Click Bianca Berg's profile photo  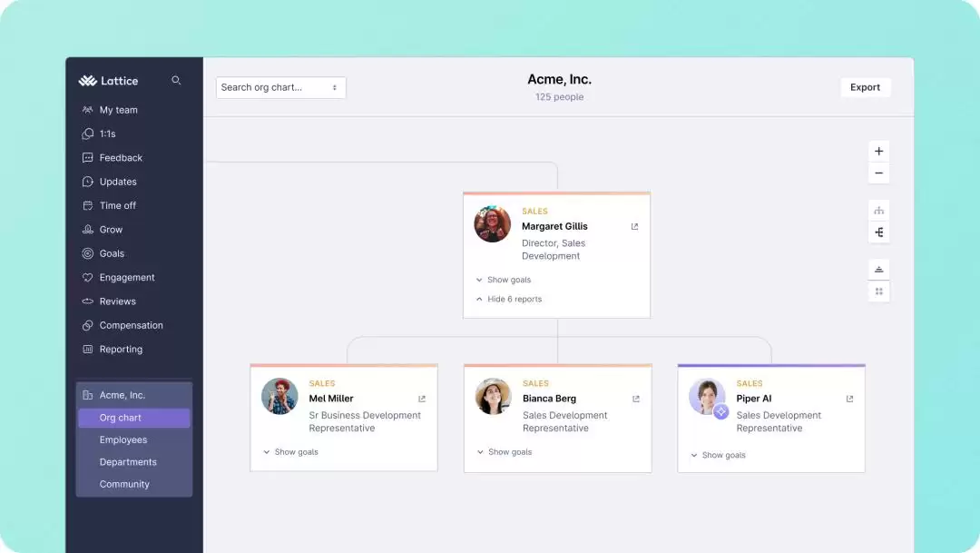pyautogui.click(x=493, y=396)
